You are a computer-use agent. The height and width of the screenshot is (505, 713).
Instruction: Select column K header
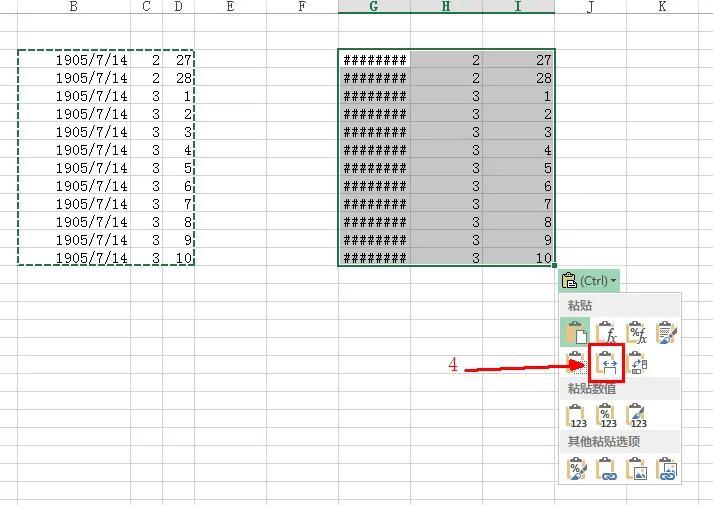tap(662, 7)
